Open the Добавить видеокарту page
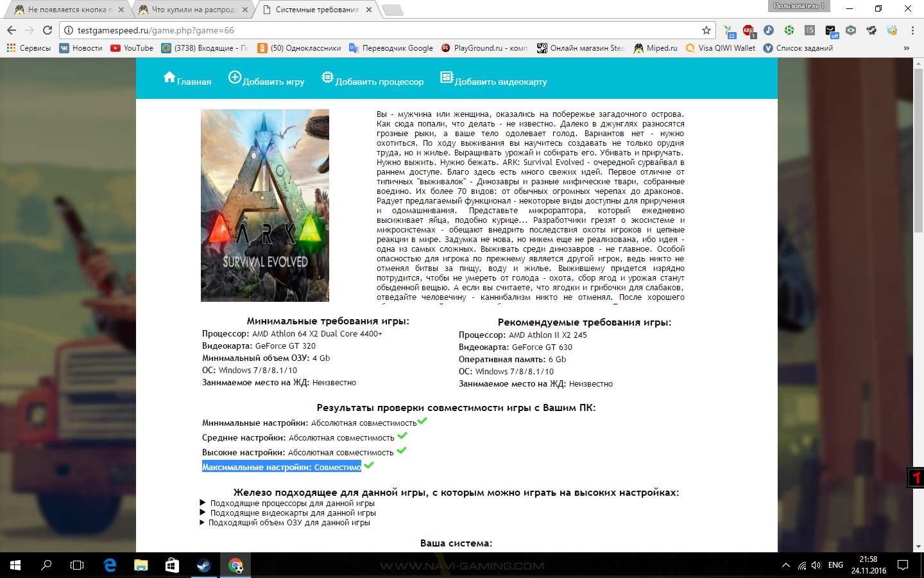 coord(493,78)
